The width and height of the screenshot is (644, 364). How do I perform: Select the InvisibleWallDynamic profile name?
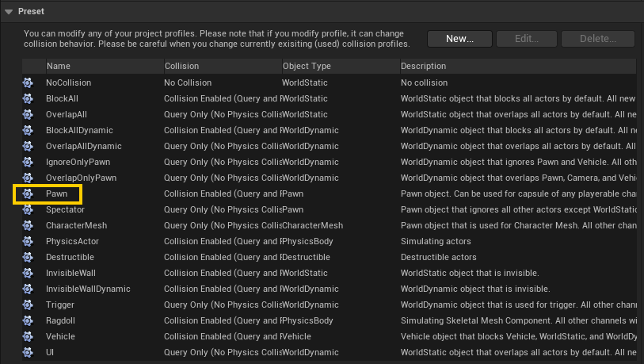pyautogui.click(x=88, y=289)
